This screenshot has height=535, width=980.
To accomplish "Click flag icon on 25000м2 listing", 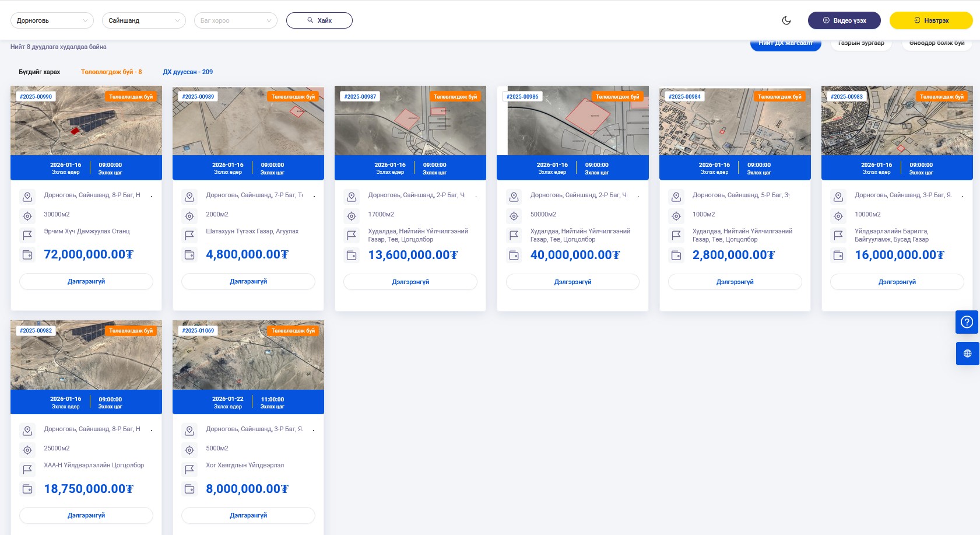I will pyautogui.click(x=27, y=469).
